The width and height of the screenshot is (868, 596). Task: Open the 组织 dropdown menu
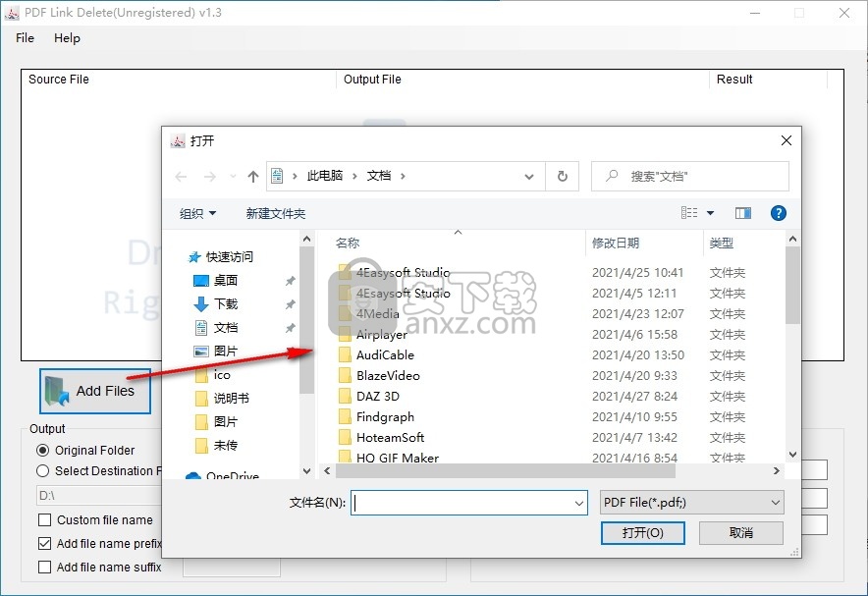click(197, 214)
